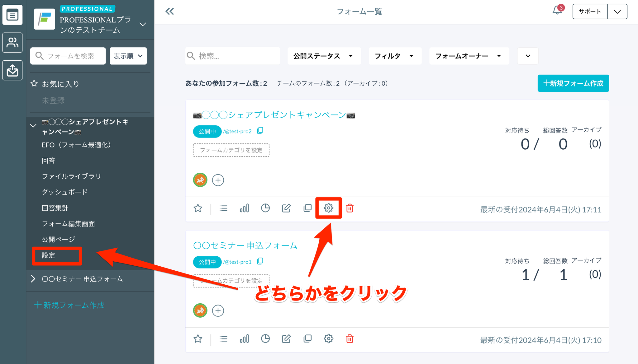
Task: Click the edit pencil icon on the campaign form
Action: 286,208
